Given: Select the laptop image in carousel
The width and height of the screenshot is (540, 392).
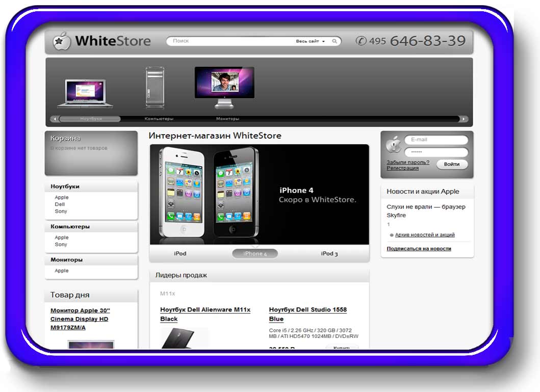Looking at the screenshot, I should tap(81, 93).
